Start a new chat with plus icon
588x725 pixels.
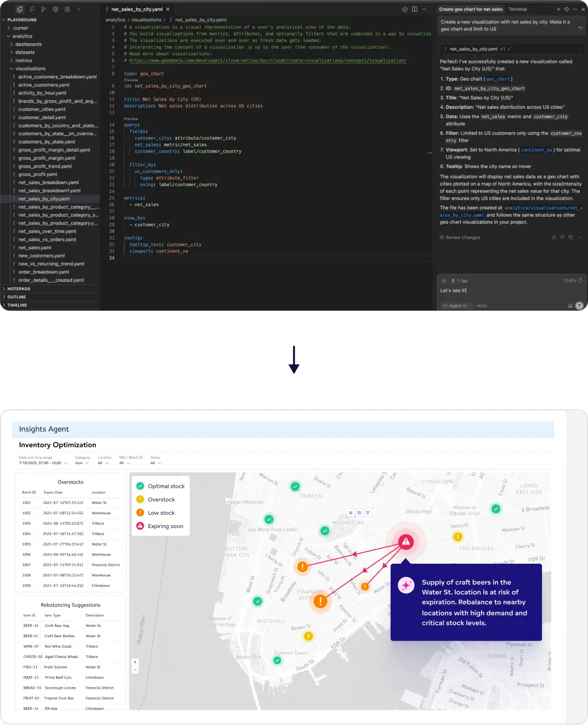(x=558, y=9)
